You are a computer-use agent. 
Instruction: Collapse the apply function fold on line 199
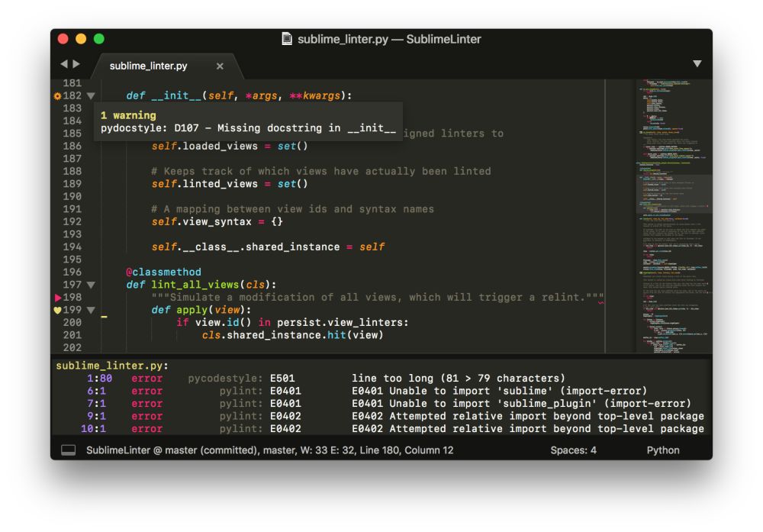(x=91, y=310)
